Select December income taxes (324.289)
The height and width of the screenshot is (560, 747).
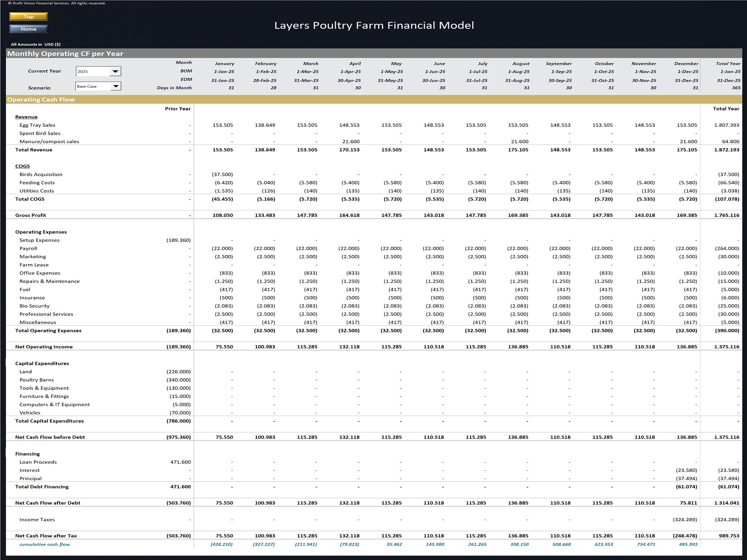[x=685, y=519]
